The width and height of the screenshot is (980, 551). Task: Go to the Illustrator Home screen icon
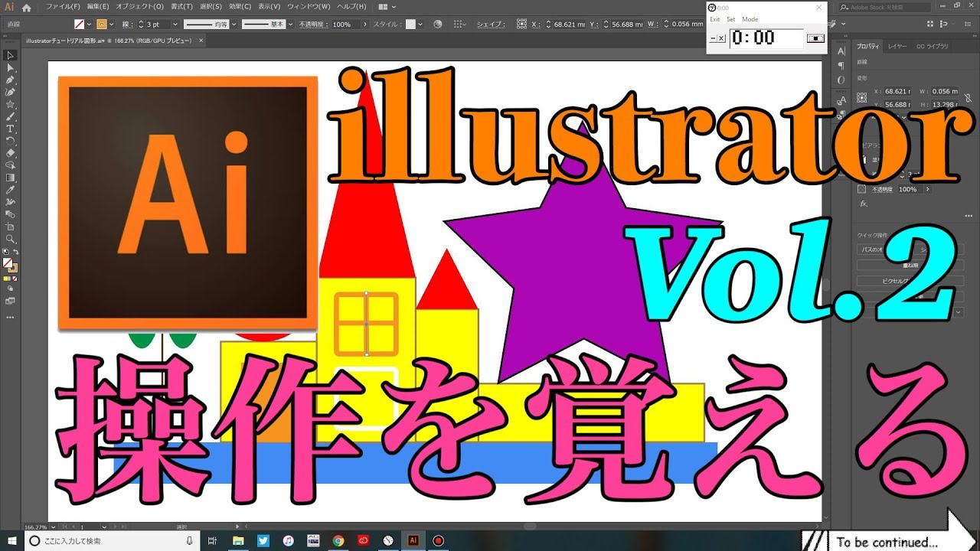(26, 7)
